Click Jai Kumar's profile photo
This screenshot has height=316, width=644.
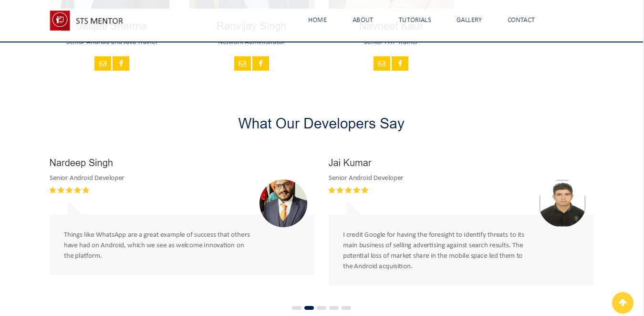click(562, 203)
